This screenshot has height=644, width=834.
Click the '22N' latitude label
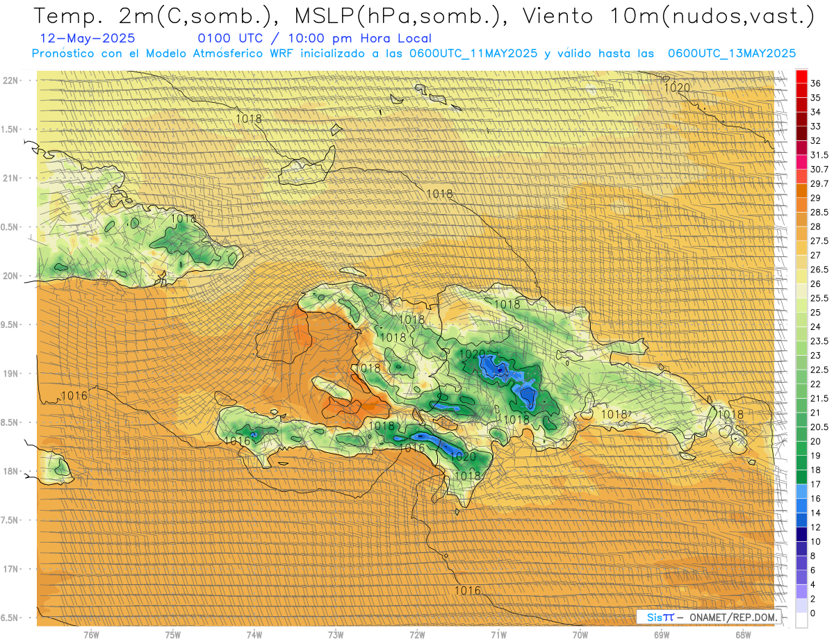pos(11,81)
